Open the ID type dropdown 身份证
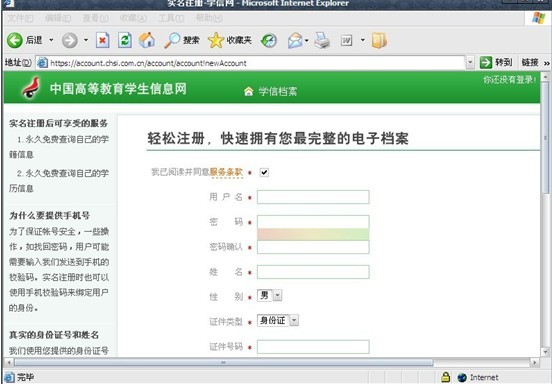Screen dimensions: 552x384 [x=294, y=320]
